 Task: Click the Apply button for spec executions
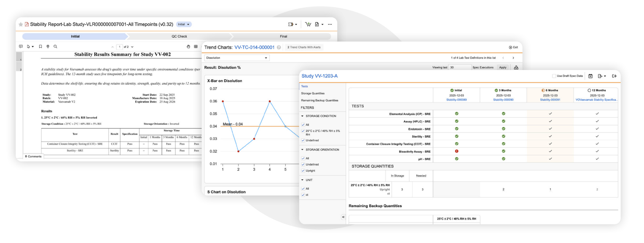[x=502, y=67]
